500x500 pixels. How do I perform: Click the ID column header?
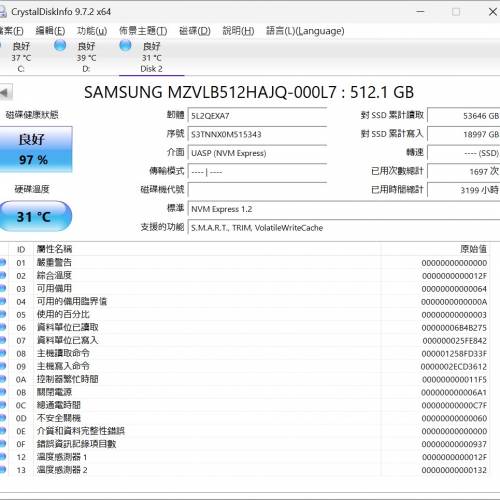21,249
